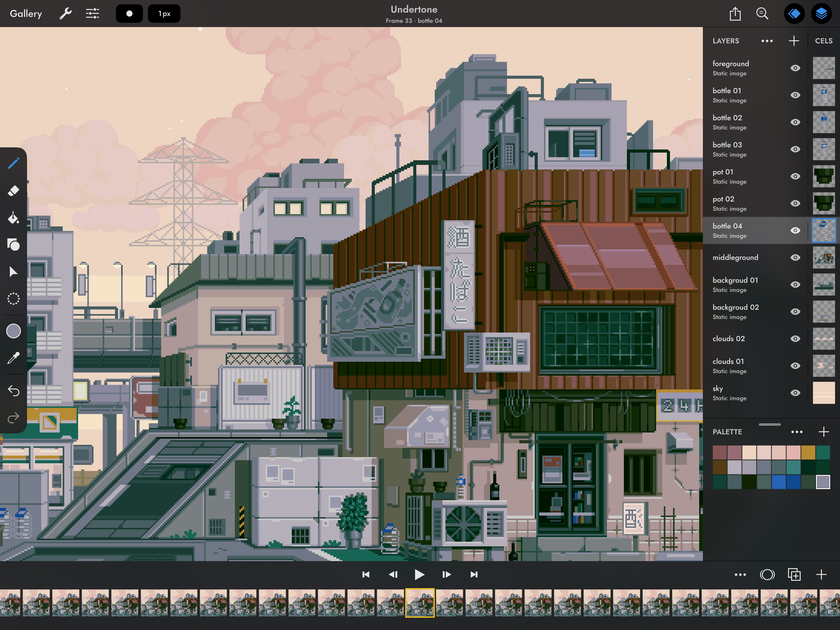840x630 pixels.
Task: Open Palette more options menu
Action: (796, 432)
